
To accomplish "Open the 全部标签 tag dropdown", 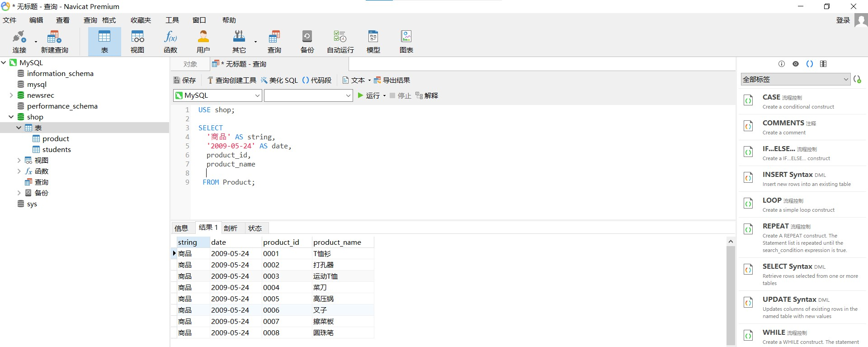I will [x=796, y=79].
